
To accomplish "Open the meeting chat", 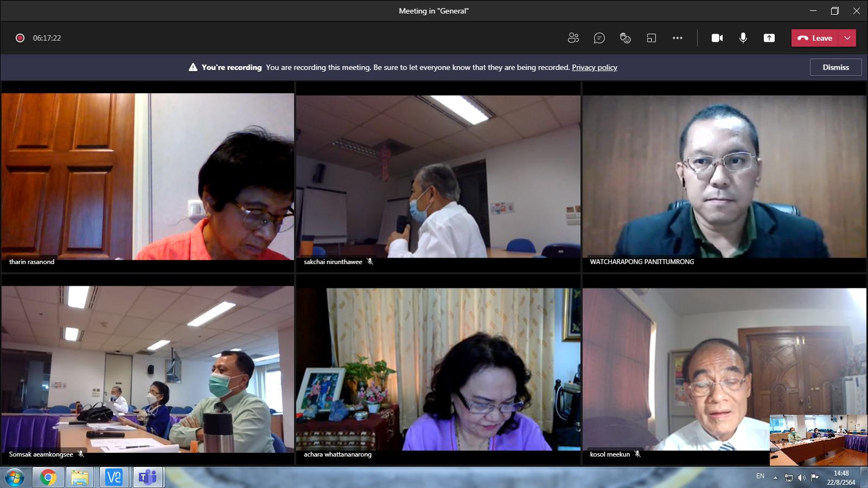I will pos(599,38).
